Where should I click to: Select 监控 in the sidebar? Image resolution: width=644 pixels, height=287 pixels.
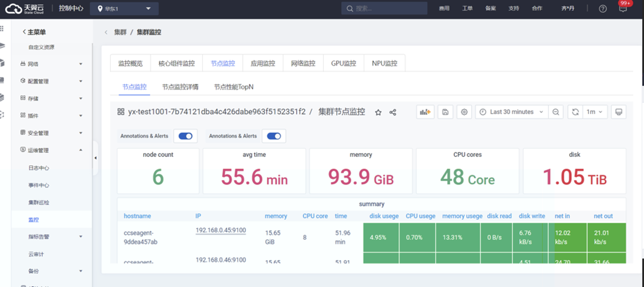tap(34, 220)
